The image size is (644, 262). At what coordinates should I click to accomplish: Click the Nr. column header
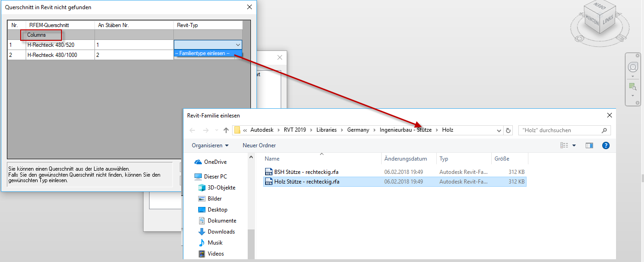17,25
